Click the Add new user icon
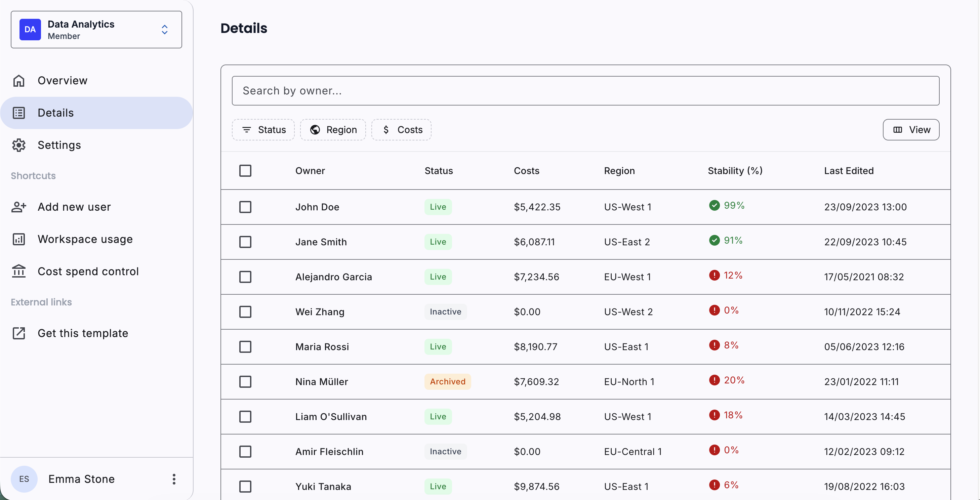Screen dimensions: 980x500 coord(18,207)
